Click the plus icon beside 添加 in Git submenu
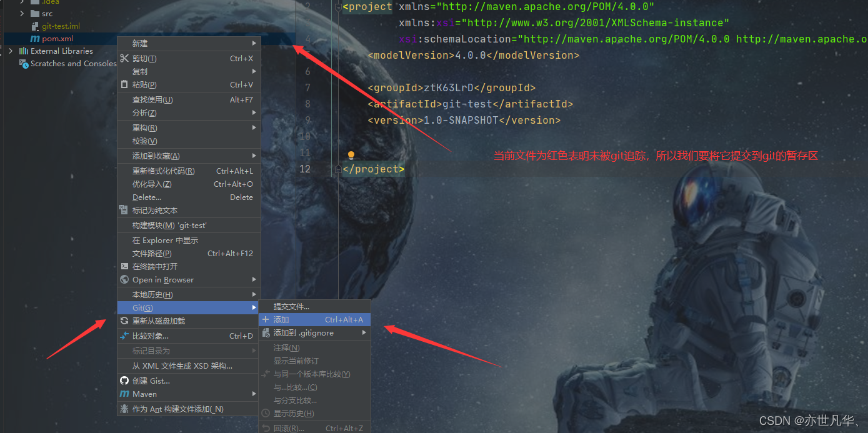 click(266, 319)
